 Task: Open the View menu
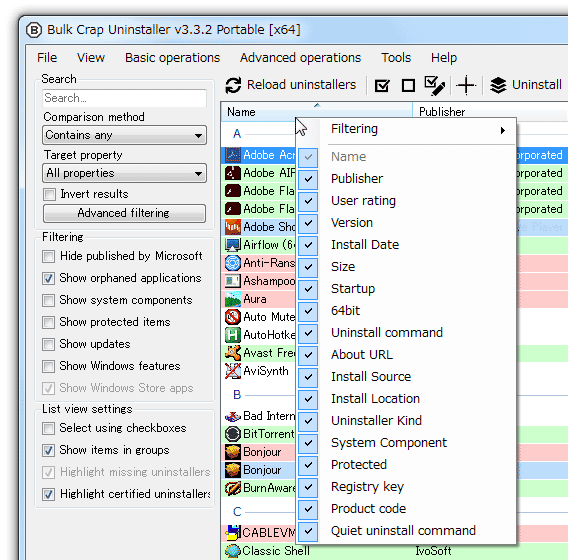click(x=91, y=58)
